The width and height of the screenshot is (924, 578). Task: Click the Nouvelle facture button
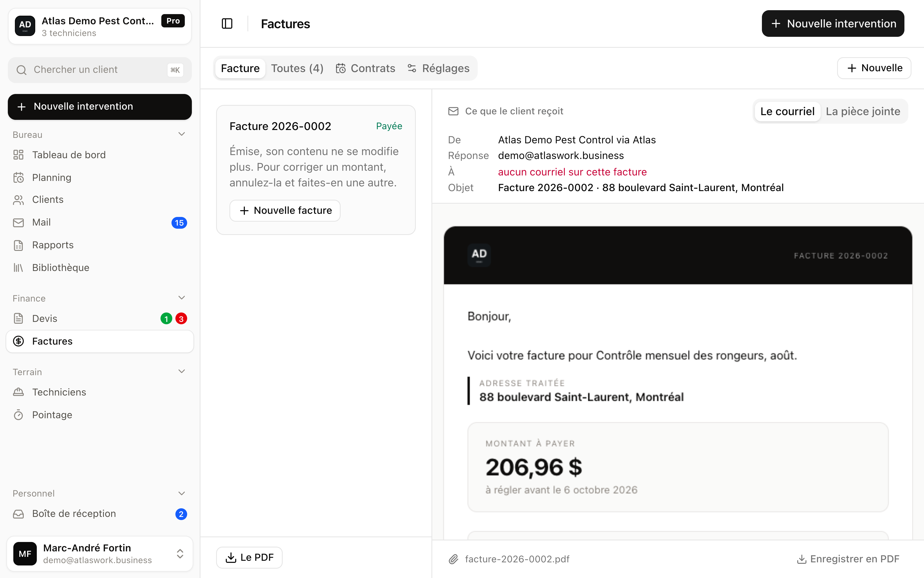285,211
